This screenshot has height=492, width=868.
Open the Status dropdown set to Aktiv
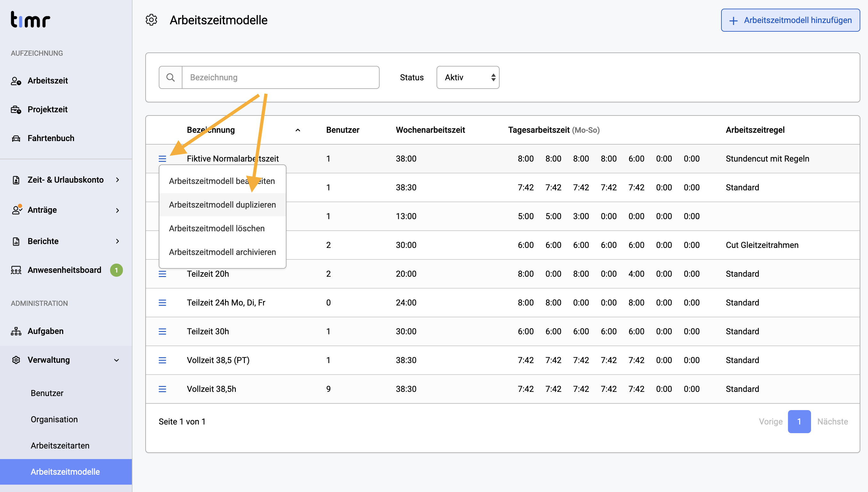click(468, 77)
